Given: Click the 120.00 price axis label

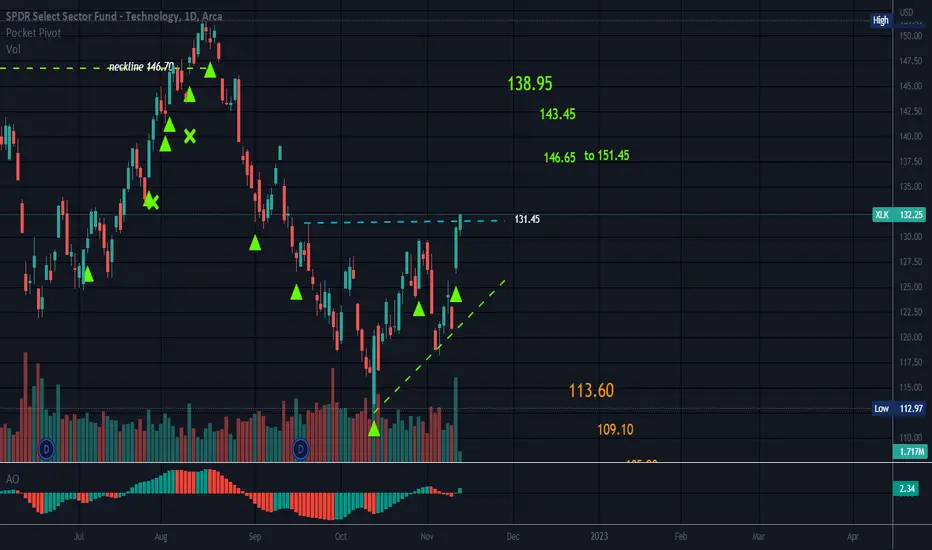Looking at the screenshot, I should pos(911,337).
